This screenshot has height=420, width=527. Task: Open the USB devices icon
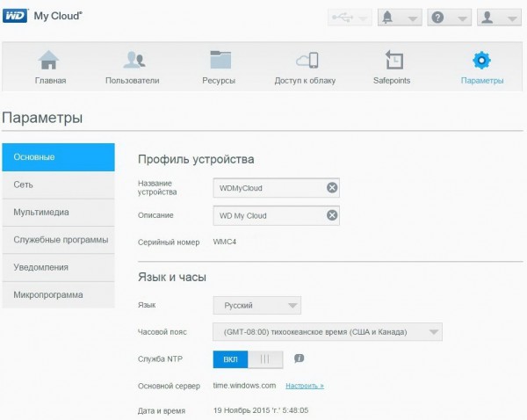[x=343, y=18]
